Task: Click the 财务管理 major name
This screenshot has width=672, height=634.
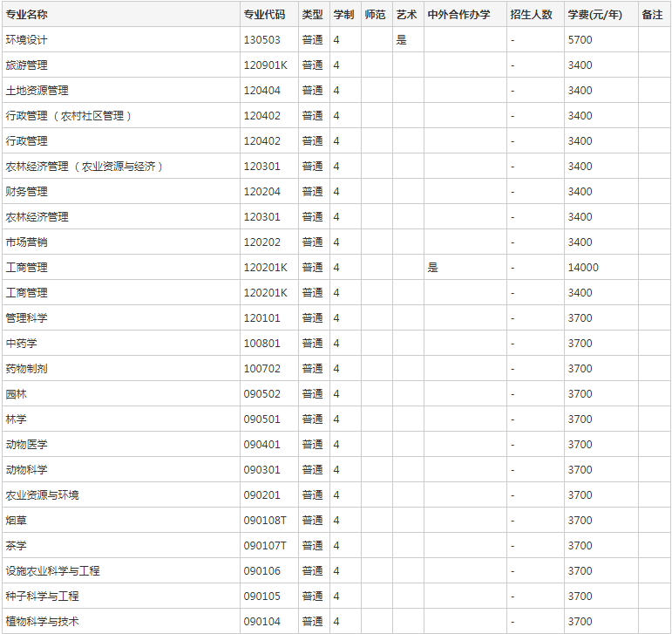Action: (27, 192)
